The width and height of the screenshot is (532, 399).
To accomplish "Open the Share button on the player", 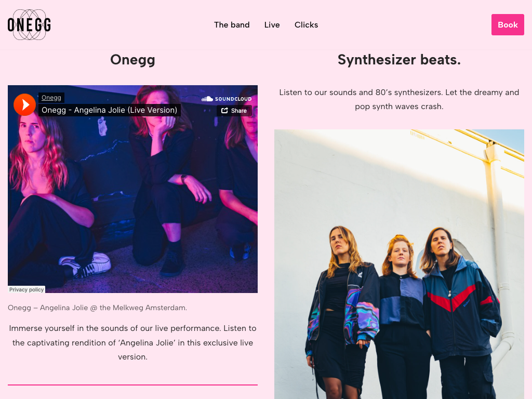I will coord(234,111).
